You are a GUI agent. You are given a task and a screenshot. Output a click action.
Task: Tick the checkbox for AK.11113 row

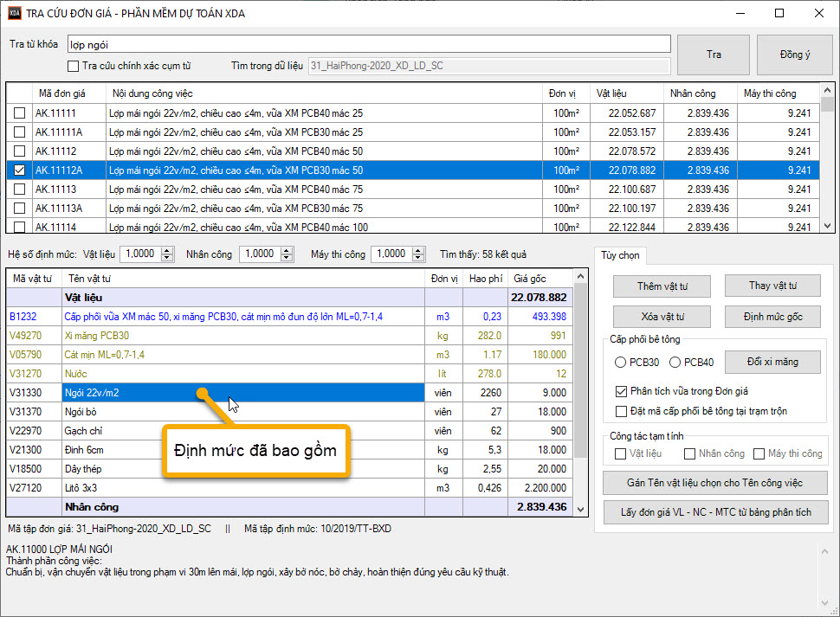(19, 189)
